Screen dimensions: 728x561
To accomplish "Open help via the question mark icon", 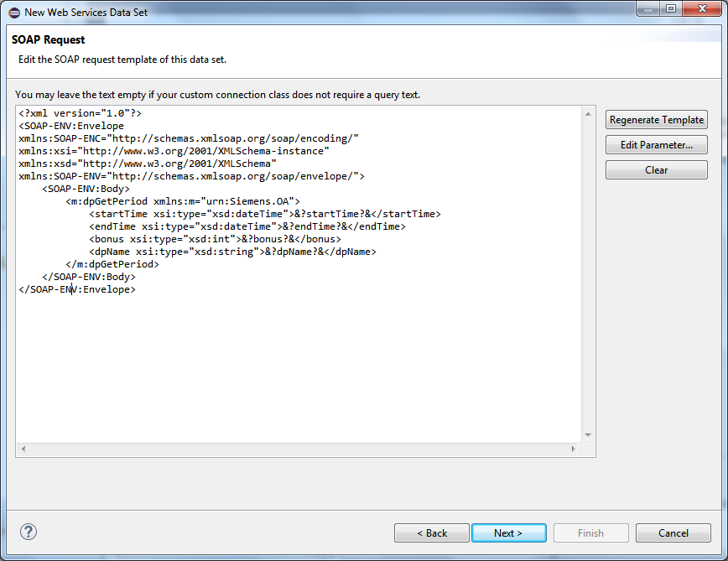I will pyautogui.click(x=29, y=532).
